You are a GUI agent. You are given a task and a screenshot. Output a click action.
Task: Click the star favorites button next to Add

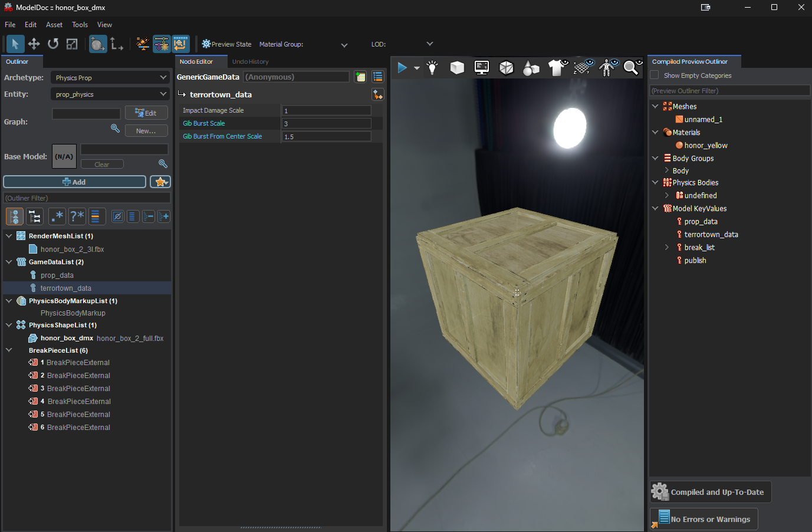click(x=160, y=182)
